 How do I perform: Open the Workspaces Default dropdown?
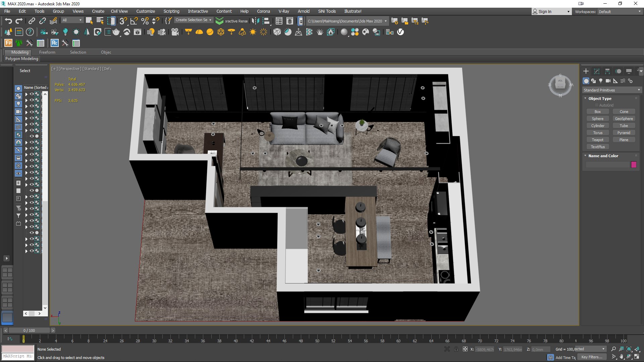click(x=620, y=12)
